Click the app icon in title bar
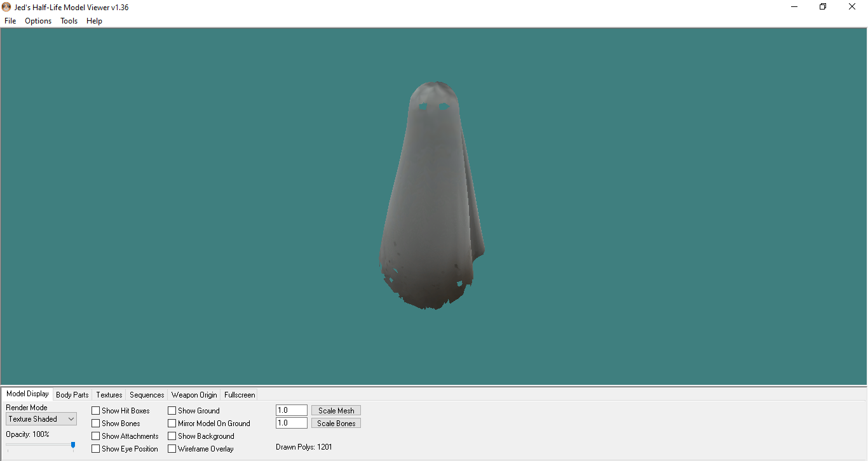Viewport: 868px width, 461px height. pos(7,7)
